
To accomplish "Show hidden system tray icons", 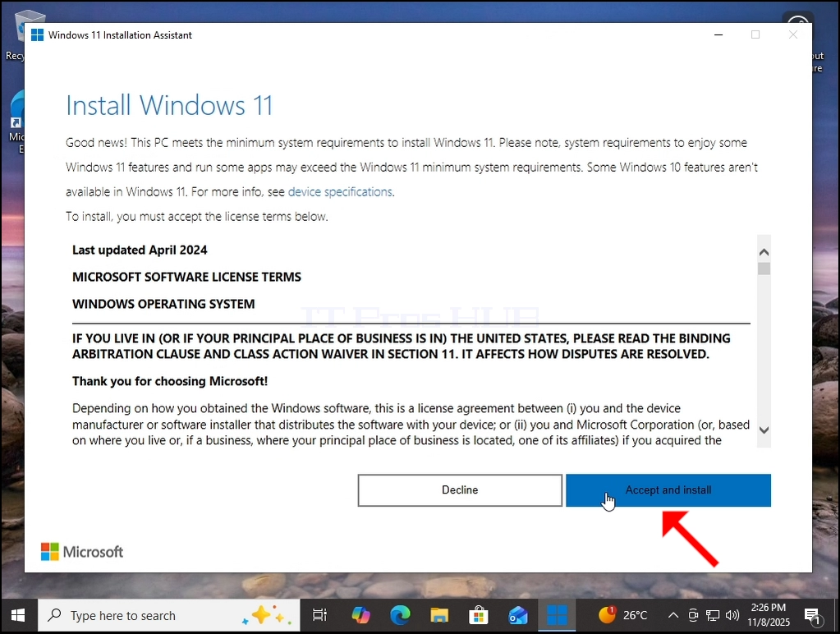I will 672,615.
